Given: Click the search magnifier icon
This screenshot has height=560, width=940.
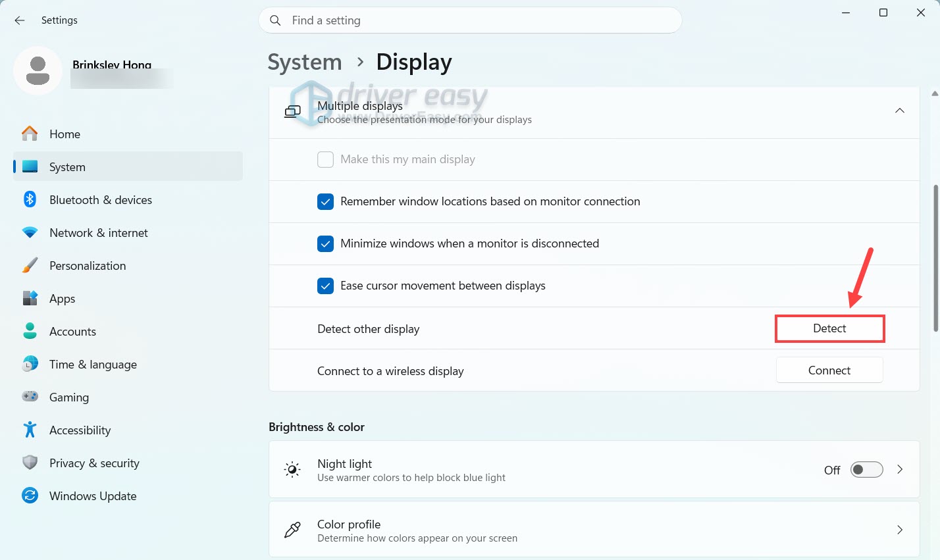Looking at the screenshot, I should coord(275,20).
